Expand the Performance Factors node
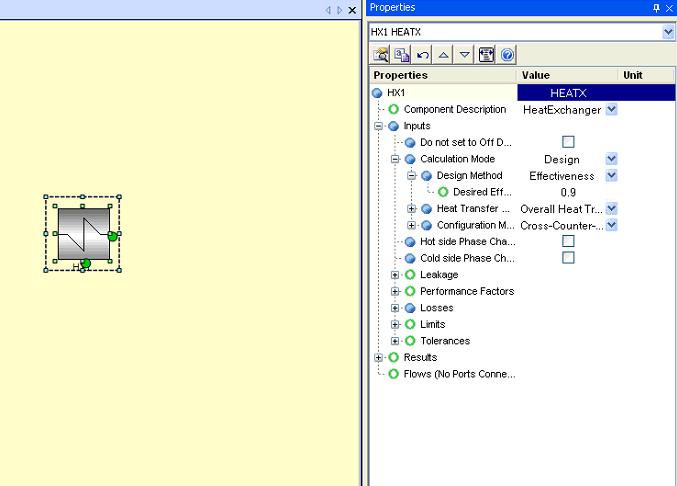Viewport: 677px width, 486px height. (x=395, y=291)
